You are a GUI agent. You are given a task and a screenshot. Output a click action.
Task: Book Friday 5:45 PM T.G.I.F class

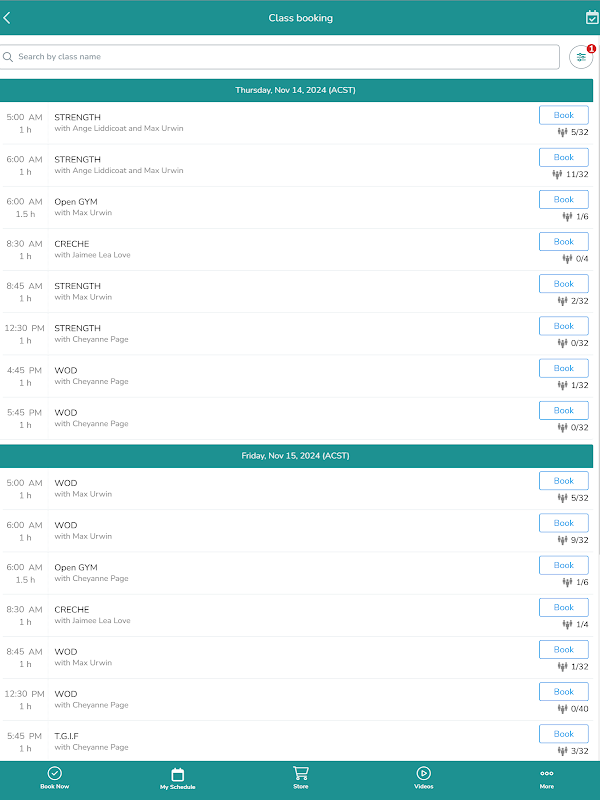pyautogui.click(x=564, y=734)
